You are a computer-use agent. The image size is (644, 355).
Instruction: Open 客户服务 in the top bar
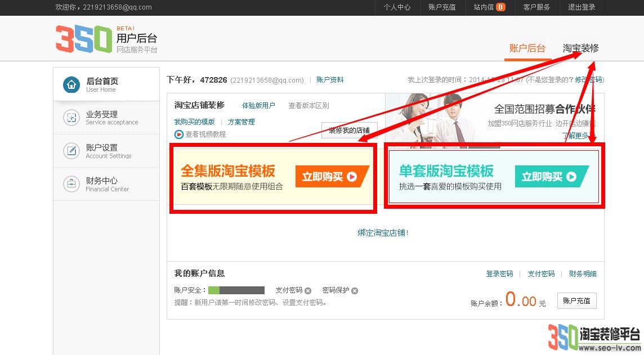click(x=536, y=7)
